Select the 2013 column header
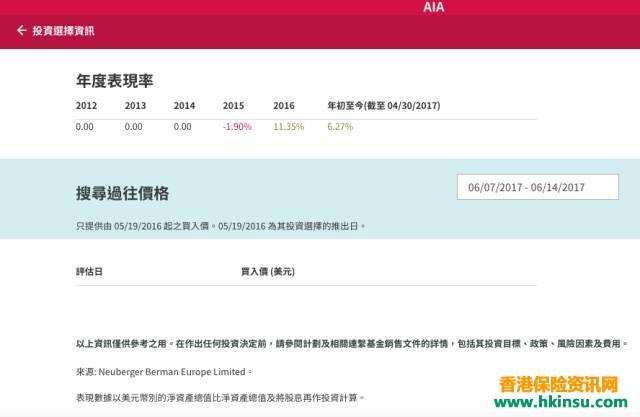Viewport: 640px width, 417px height. [x=135, y=105]
